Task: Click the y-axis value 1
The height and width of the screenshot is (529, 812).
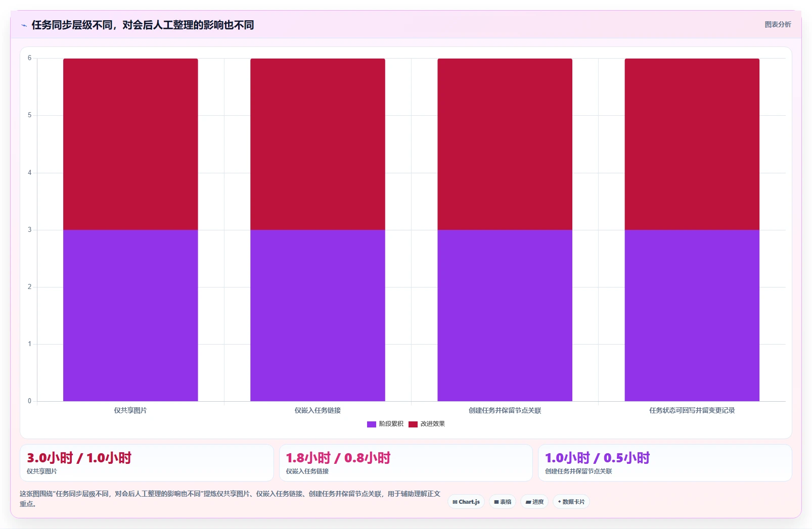Action: [x=29, y=344]
